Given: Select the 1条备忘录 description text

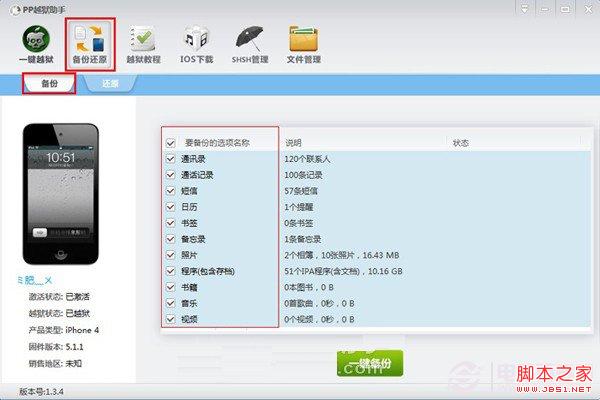Looking at the screenshot, I should point(303,239).
